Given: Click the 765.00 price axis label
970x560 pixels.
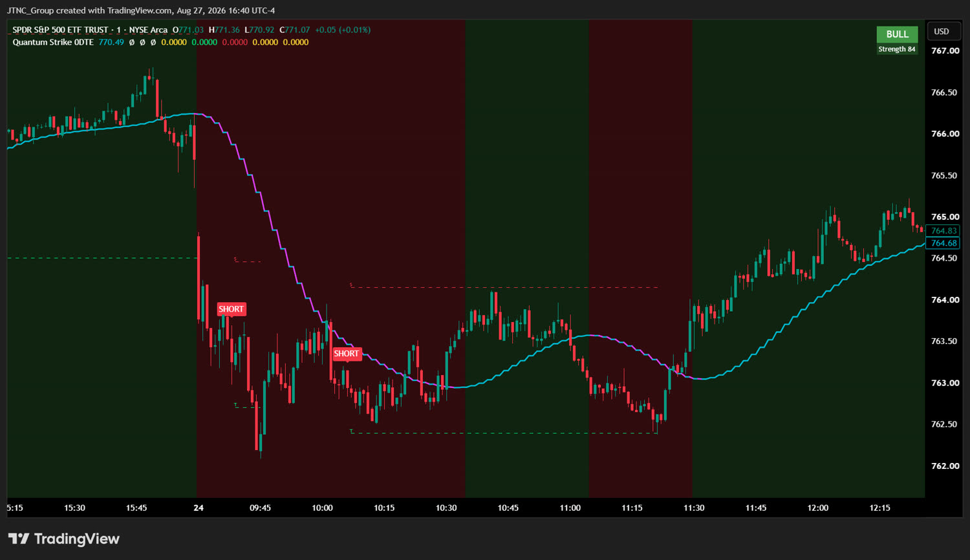Looking at the screenshot, I should (945, 217).
